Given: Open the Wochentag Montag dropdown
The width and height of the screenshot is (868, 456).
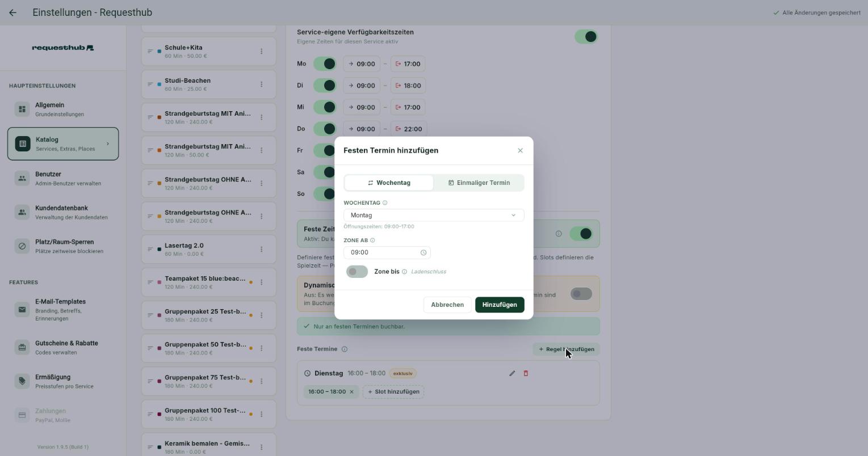Looking at the screenshot, I should tap(434, 215).
